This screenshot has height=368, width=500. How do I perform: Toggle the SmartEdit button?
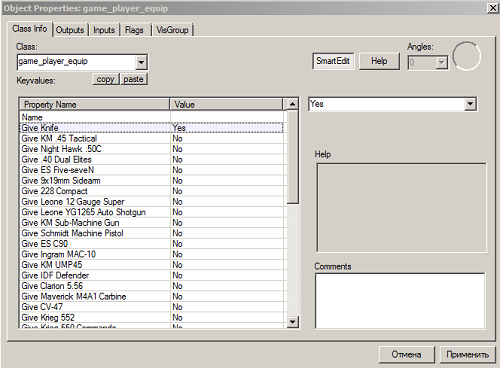point(333,61)
